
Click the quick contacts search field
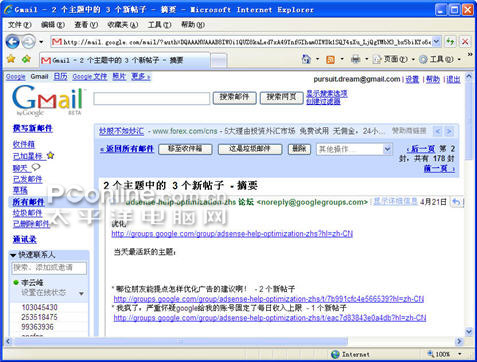click(49, 268)
